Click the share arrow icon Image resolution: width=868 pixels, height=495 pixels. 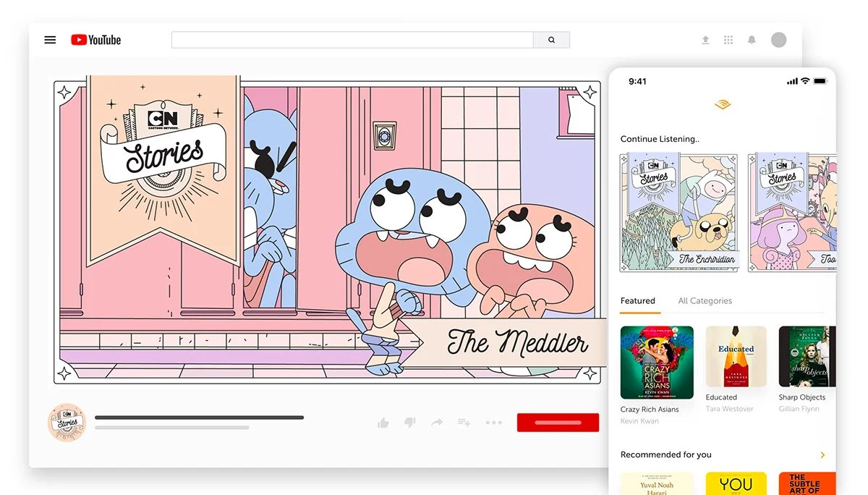[x=437, y=423]
